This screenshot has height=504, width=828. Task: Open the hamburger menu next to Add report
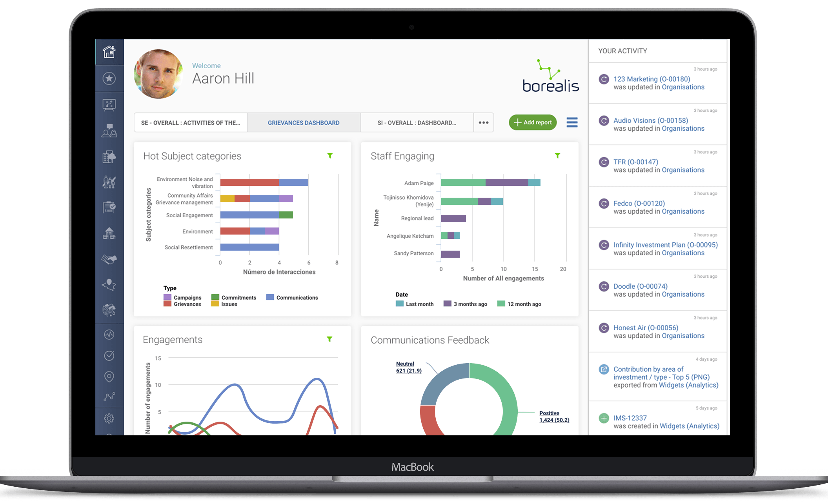pyautogui.click(x=571, y=123)
